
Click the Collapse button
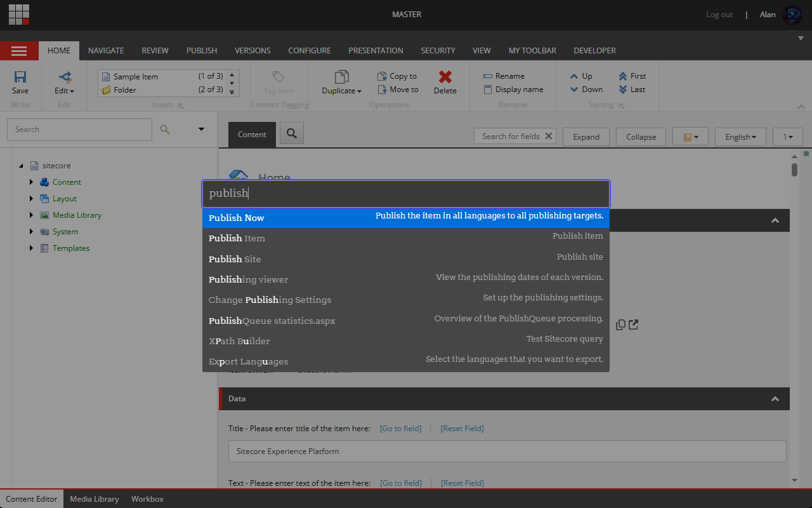[641, 137]
